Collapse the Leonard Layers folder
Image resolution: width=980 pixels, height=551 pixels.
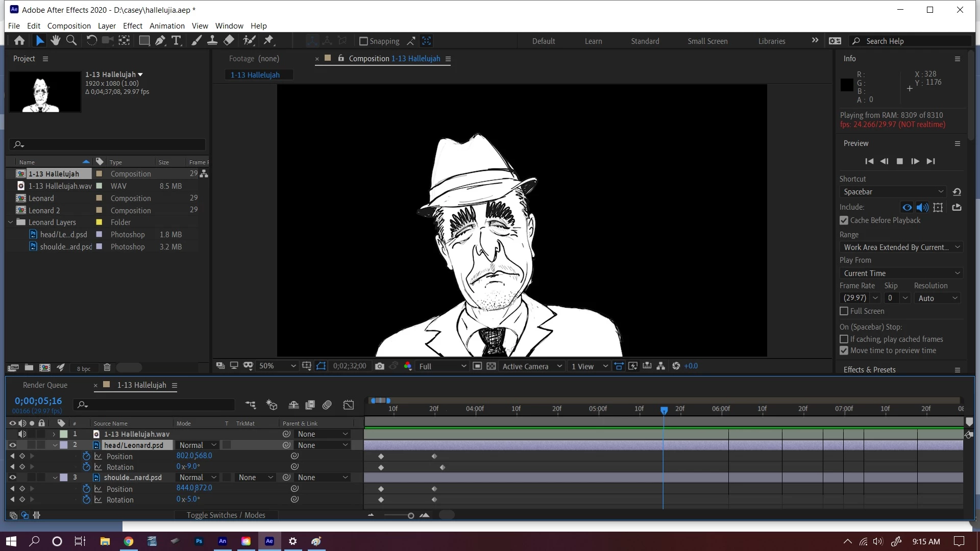coord(11,222)
